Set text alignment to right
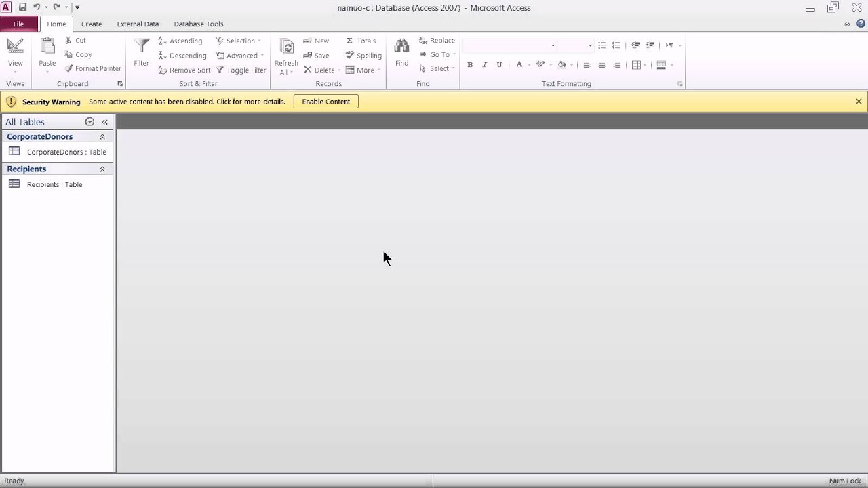The image size is (868, 488). point(616,65)
